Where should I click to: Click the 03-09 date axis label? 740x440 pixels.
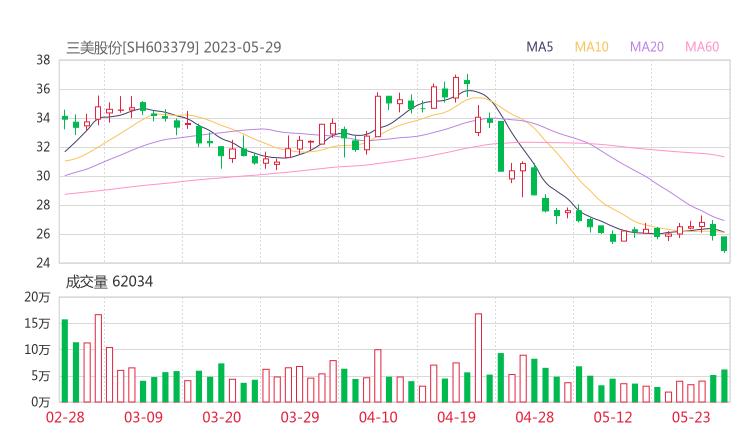[x=143, y=417]
